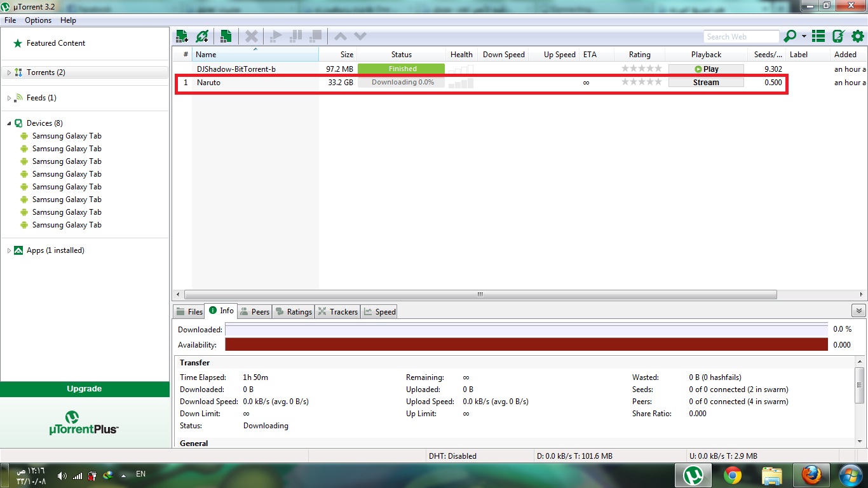Open the File menu
This screenshot has height=488, width=868.
tap(10, 20)
